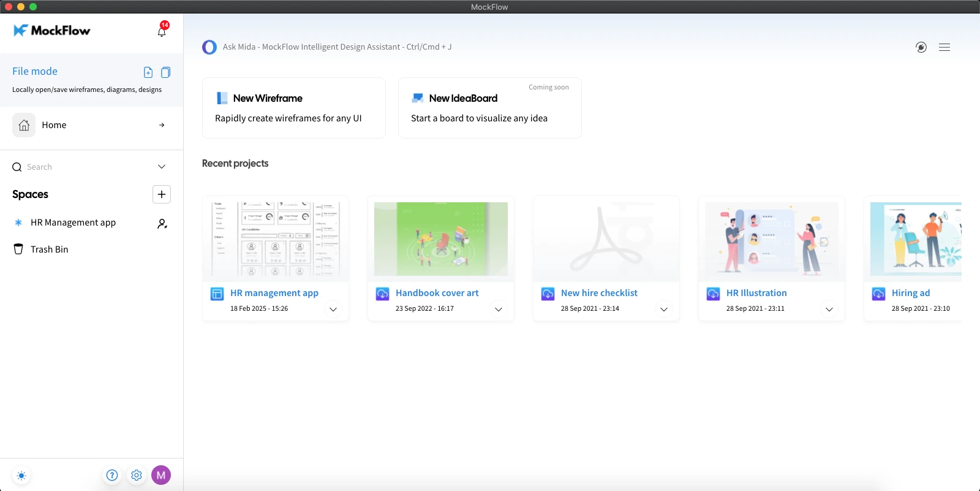Expand HR management app project options

333,310
